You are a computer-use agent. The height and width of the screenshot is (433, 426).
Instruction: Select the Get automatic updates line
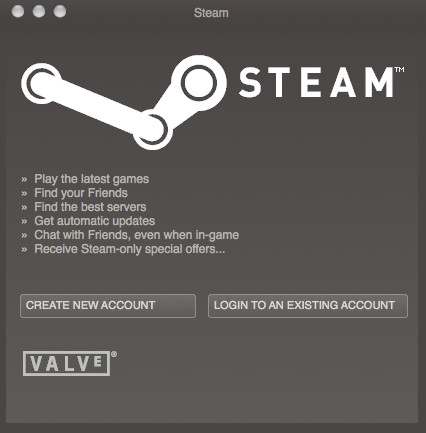[95, 221]
